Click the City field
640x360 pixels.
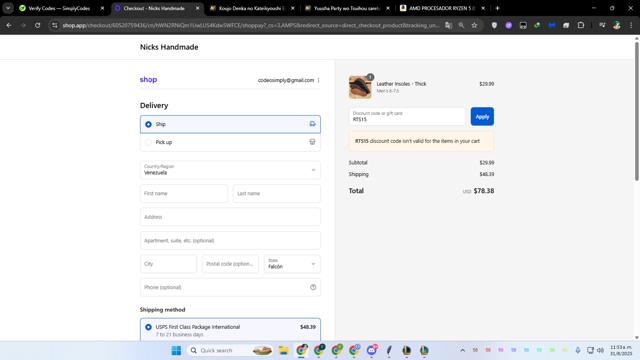(168, 264)
